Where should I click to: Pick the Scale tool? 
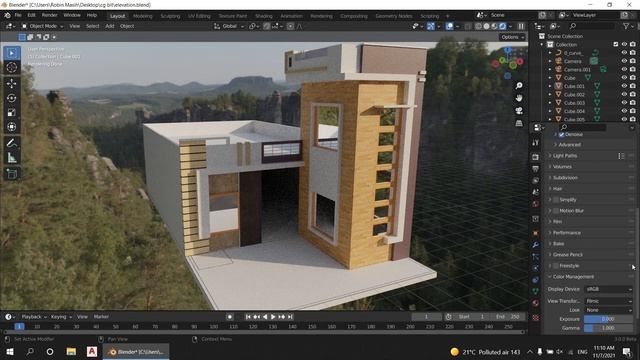pyautogui.click(x=11, y=112)
